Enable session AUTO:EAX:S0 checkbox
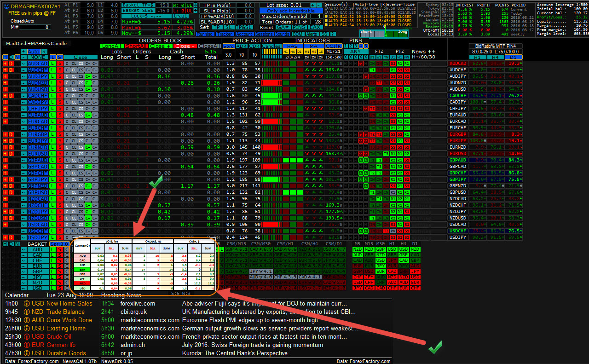The width and height of the screenshot is (589, 364). (326, 8)
